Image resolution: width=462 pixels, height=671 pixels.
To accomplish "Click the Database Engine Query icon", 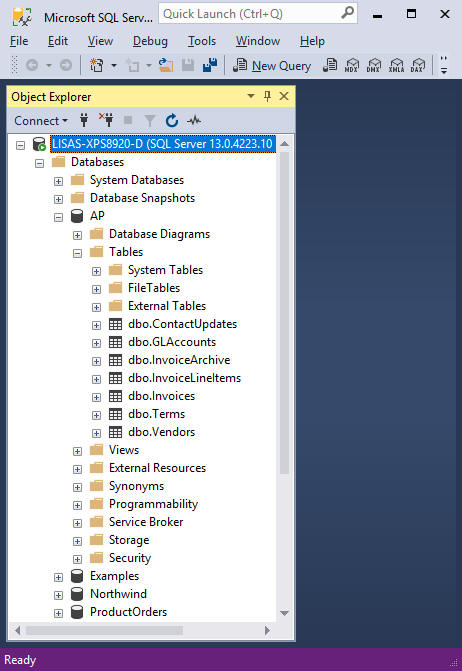I will click(x=330, y=65).
